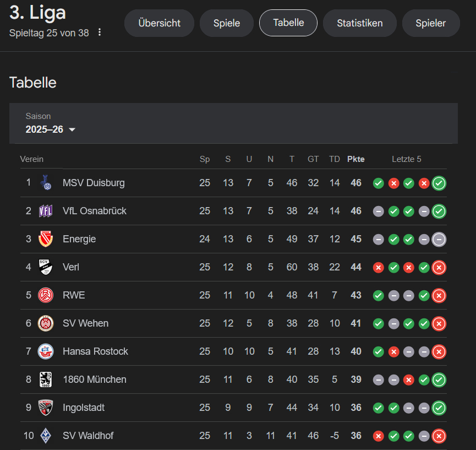Click the VfL Osnabrück club logo

(45, 211)
